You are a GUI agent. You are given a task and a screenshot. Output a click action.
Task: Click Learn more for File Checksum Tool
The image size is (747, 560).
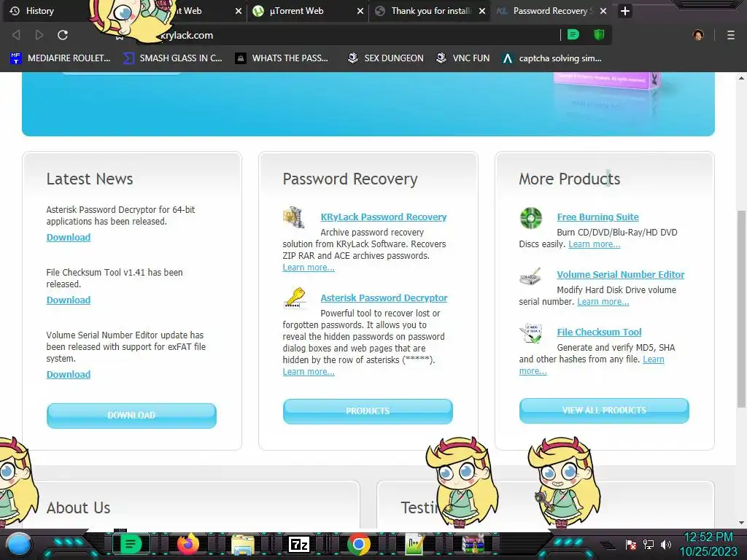tap(654, 359)
